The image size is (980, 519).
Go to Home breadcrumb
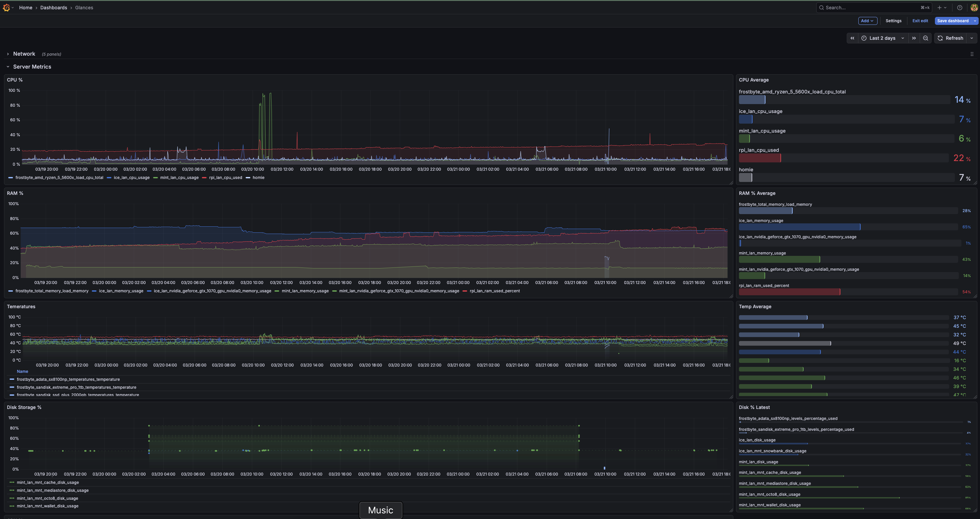click(x=26, y=8)
